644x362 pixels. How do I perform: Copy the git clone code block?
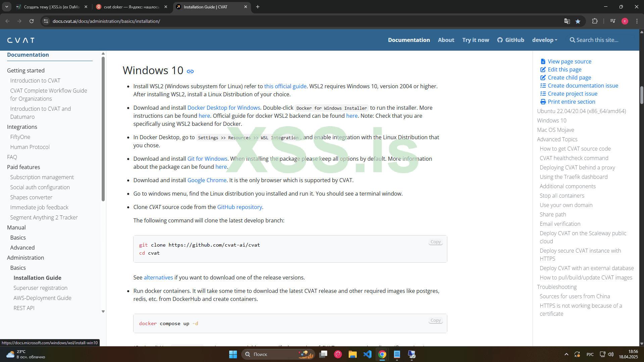tap(436, 242)
